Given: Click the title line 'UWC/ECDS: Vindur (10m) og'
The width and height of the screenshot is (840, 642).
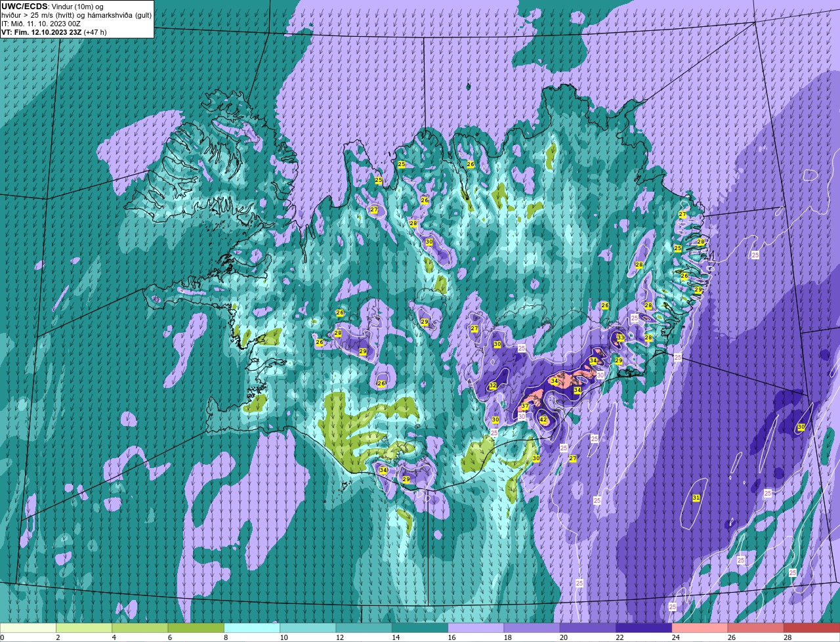Looking at the screenshot, I should pos(52,7).
